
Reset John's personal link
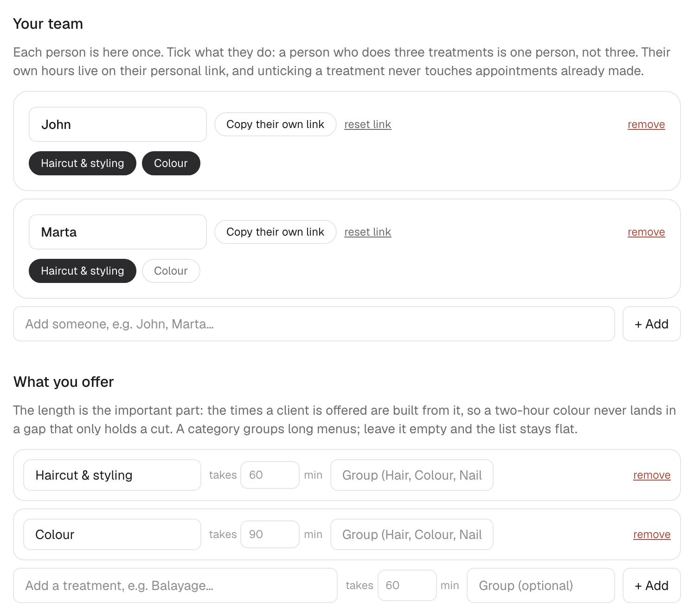368,124
